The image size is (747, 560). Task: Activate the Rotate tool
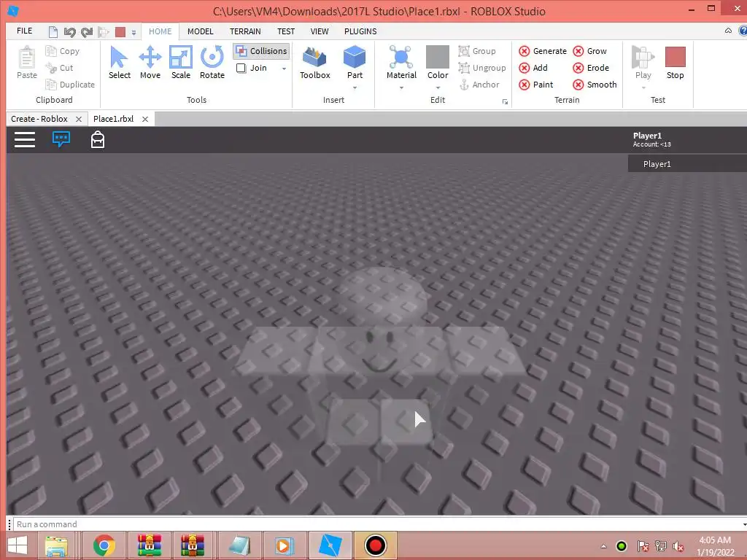212,63
